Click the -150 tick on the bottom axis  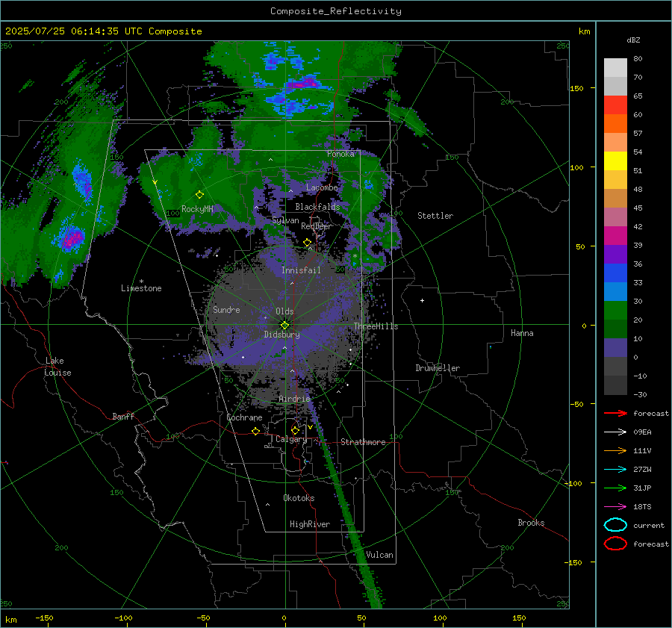(x=44, y=618)
